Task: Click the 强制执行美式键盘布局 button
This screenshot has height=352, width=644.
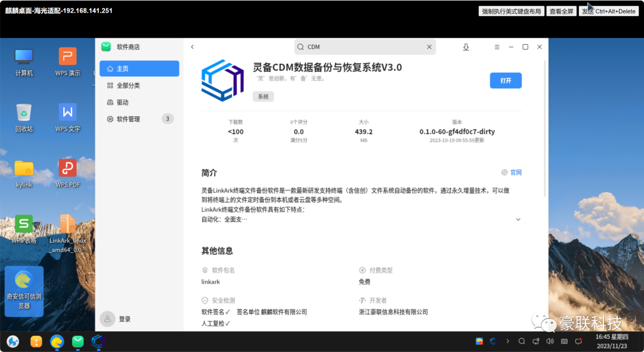Action: coord(512,11)
